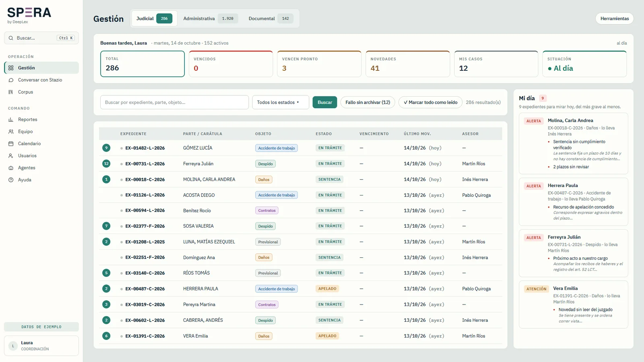Switch to the Administrativa tab

click(x=211, y=19)
